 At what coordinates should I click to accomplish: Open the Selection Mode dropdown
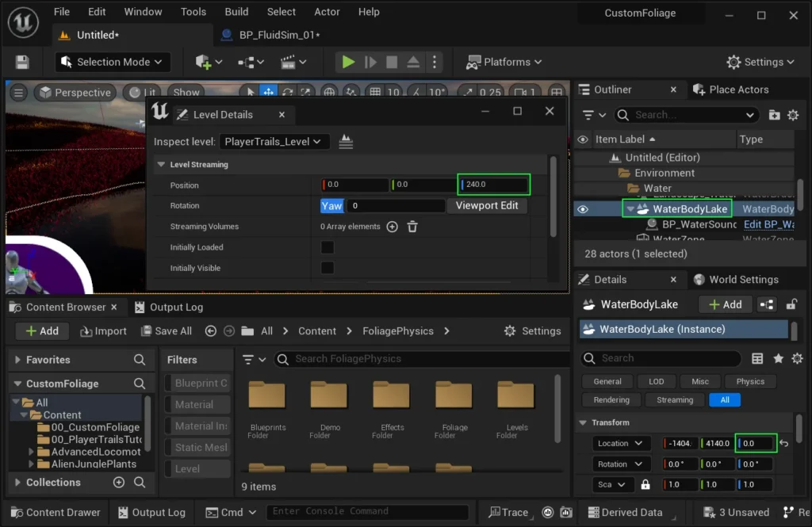[x=113, y=62]
